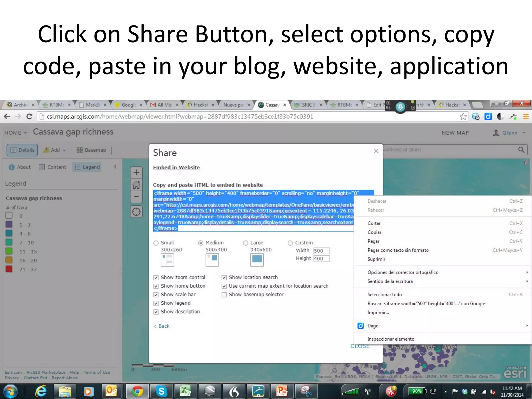Select the Large size thumbnail icon
Image resolution: width=532 pixels, height=399 pixels.
257,260
